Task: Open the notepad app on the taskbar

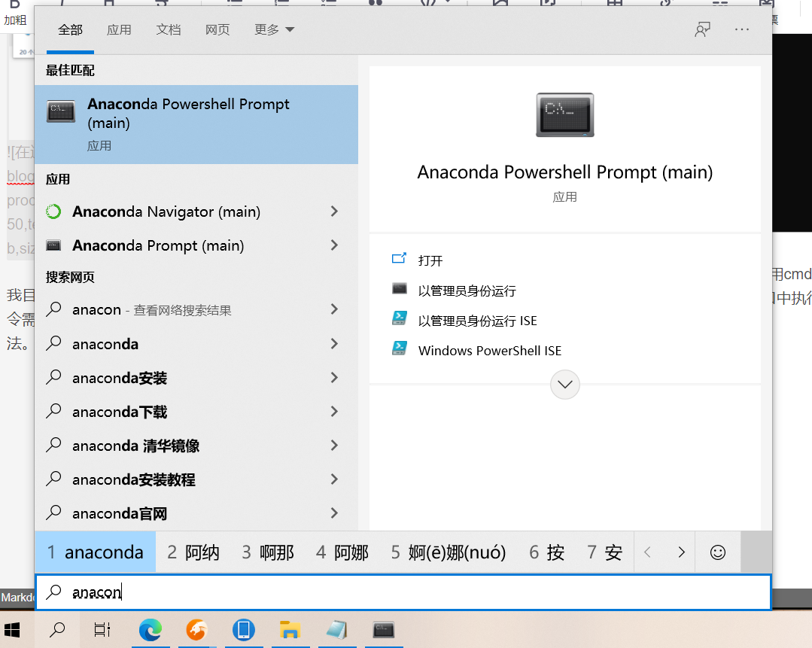Action: tap(336, 629)
